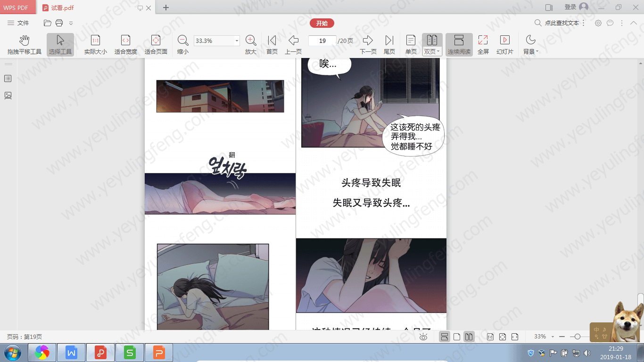Open the 文件 menu
The width and height of the screenshot is (644, 362).
click(18, 23)
